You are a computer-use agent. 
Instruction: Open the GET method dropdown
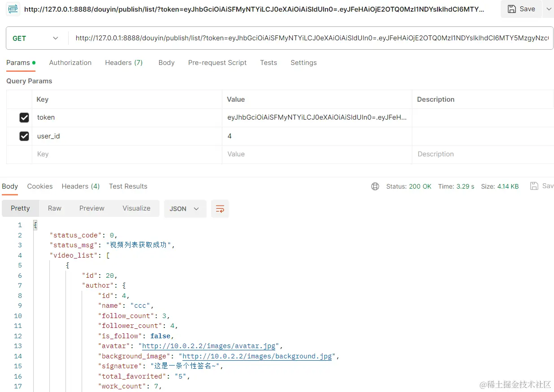pos(35,39)
